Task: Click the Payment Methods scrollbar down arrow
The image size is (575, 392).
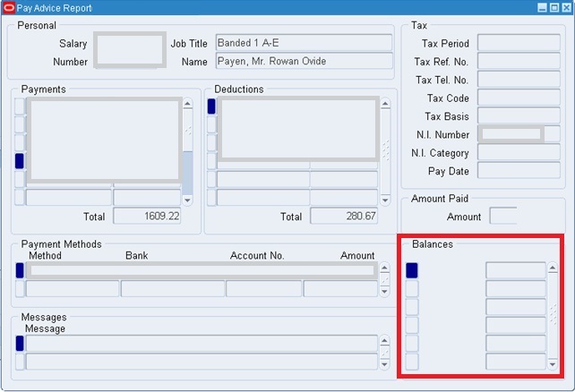Action: tap(384, 292)
